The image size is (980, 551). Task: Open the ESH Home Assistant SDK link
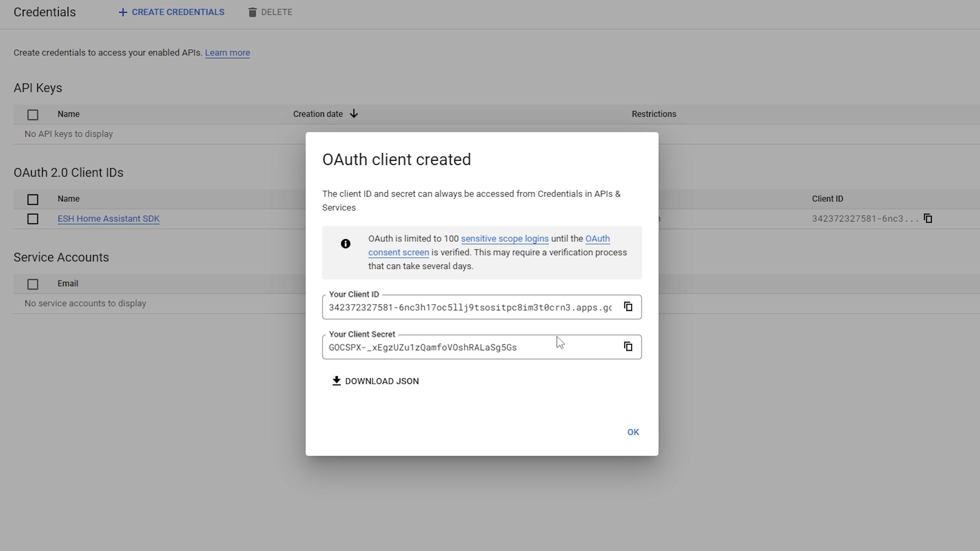click(x=108, y=219)
